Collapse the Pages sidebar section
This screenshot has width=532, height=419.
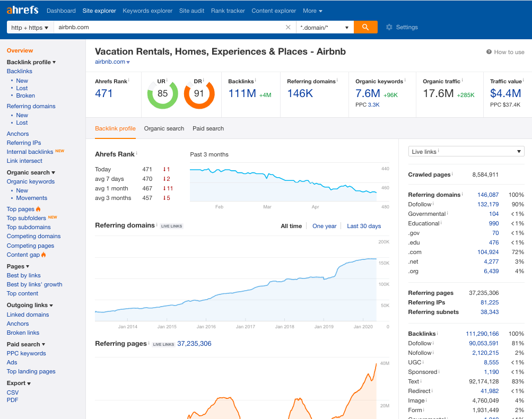point(18,266)
